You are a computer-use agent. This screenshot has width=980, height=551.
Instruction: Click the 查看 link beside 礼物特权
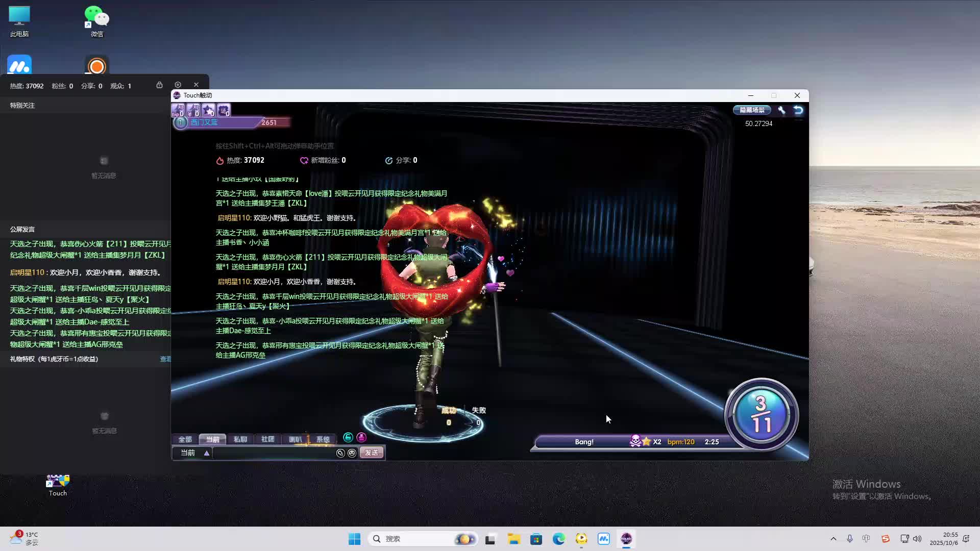click(165, 359)
